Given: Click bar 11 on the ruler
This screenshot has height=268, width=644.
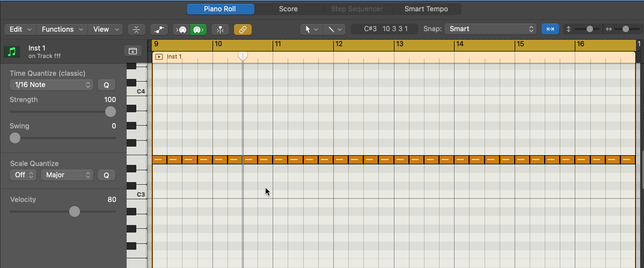Looking at the screenshot, I should pyautogui.click(x=278, y=45).
